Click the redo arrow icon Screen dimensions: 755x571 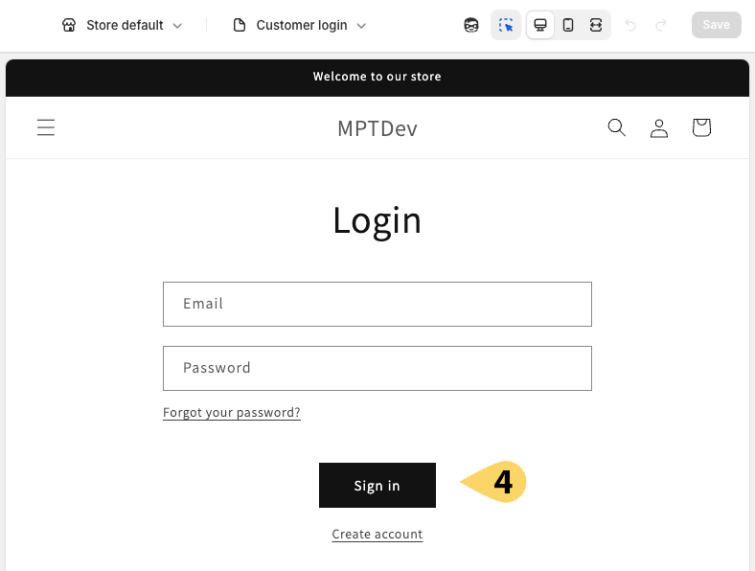tap(661, 25)
